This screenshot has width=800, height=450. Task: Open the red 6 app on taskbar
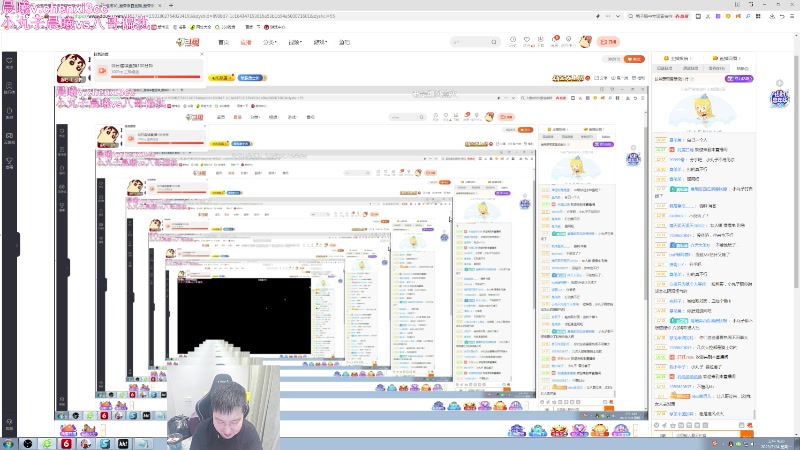[x=66, y=444]
